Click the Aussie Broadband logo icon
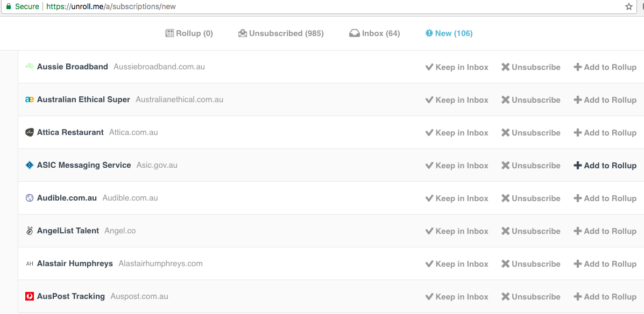Viewport: 644px width, 314px height. point(30,67)
